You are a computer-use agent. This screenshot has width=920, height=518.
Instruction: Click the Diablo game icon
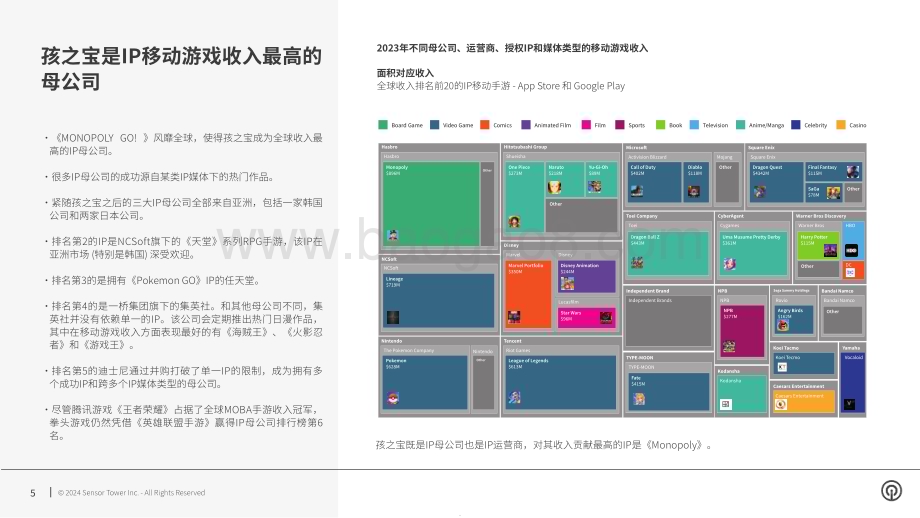[x=694, y=191]
